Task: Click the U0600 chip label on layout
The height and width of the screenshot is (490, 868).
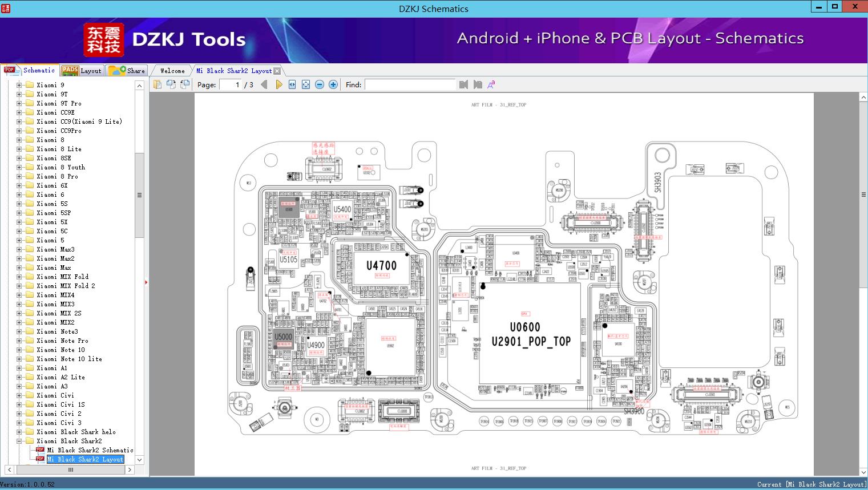Action: pos(525,327)
